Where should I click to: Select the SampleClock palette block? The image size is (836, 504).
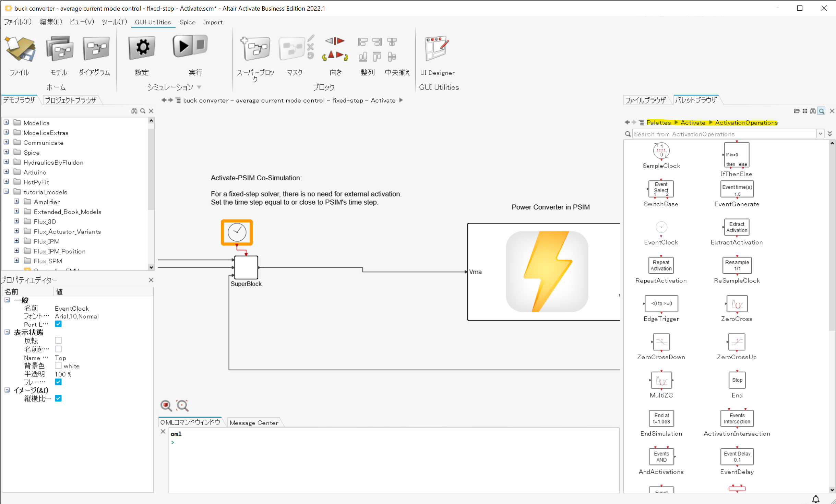(661, 151)
